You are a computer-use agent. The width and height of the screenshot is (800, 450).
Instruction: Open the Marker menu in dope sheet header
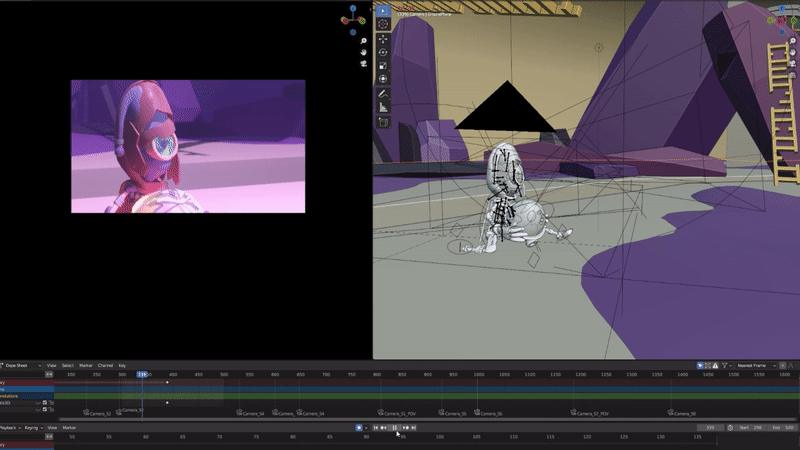[x=86, y=365]
